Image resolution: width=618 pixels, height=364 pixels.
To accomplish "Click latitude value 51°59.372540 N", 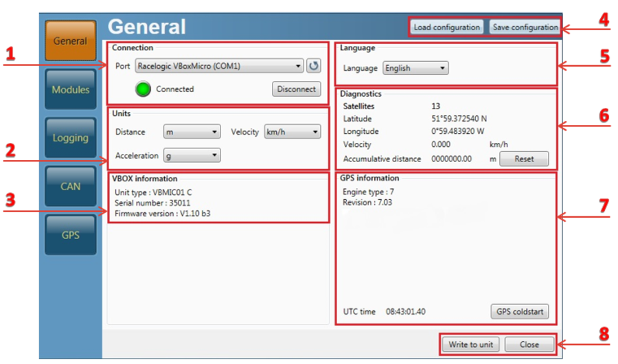I will [x=459, y=119].
